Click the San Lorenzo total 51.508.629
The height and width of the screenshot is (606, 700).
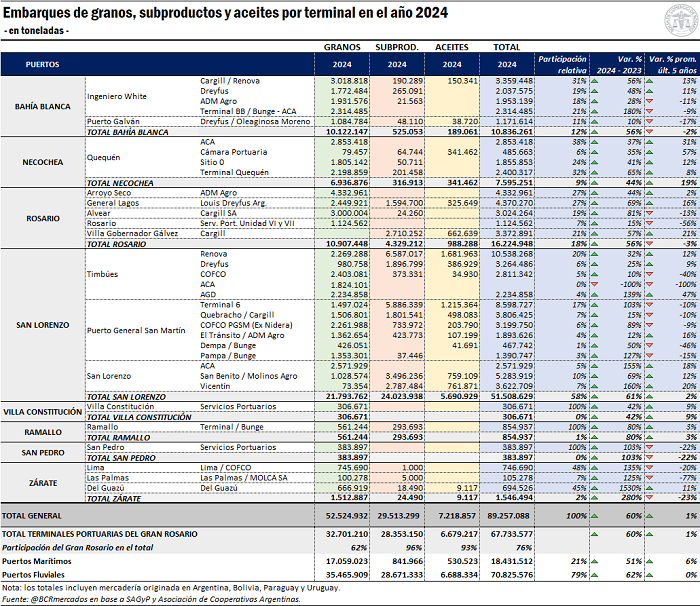pos(512,397)
